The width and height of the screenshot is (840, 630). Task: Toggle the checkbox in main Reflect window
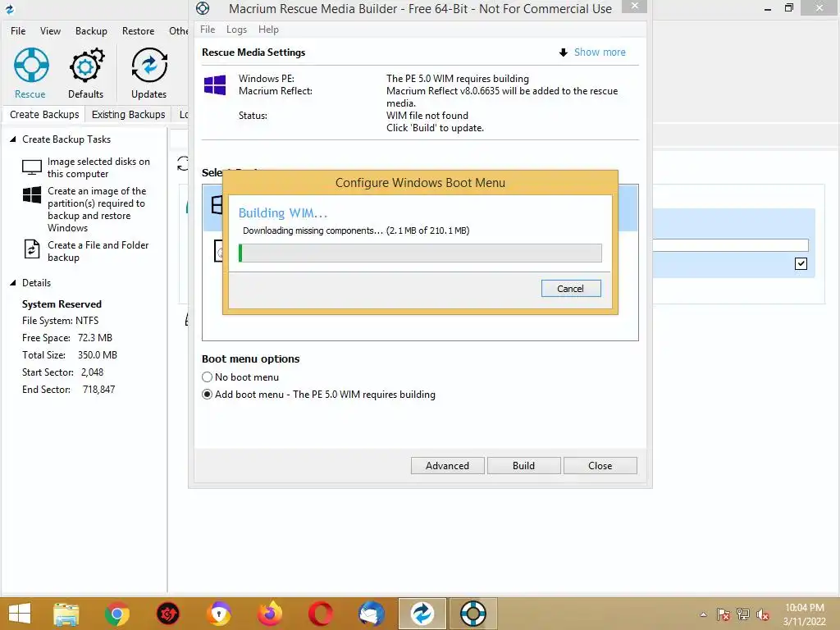pos(801,263)
